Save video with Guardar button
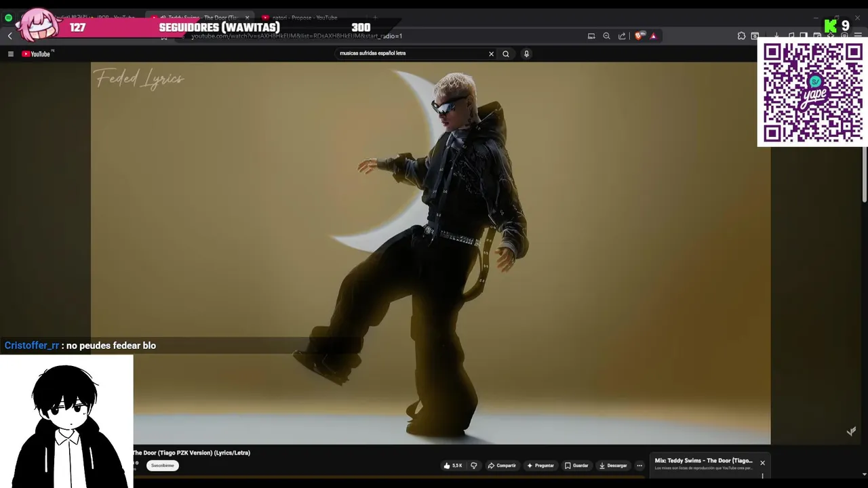868x488 pixels. [x=576, y=466]
